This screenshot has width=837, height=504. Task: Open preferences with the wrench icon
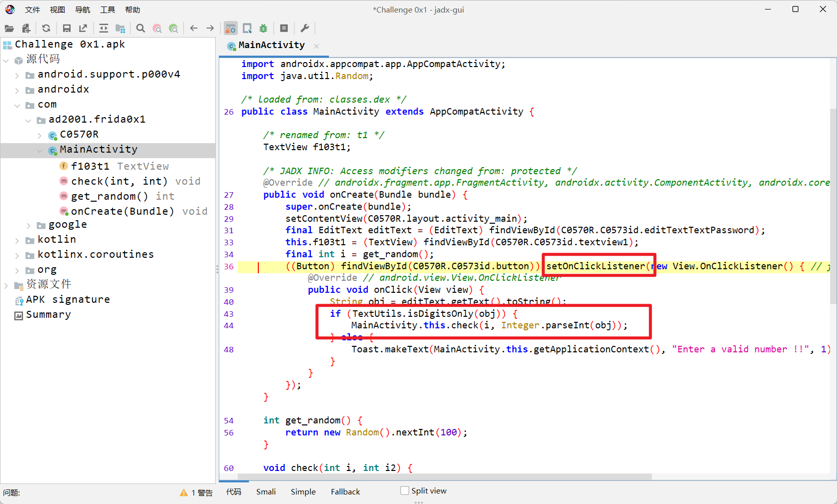pyautogui.click(x=304, y=29)
